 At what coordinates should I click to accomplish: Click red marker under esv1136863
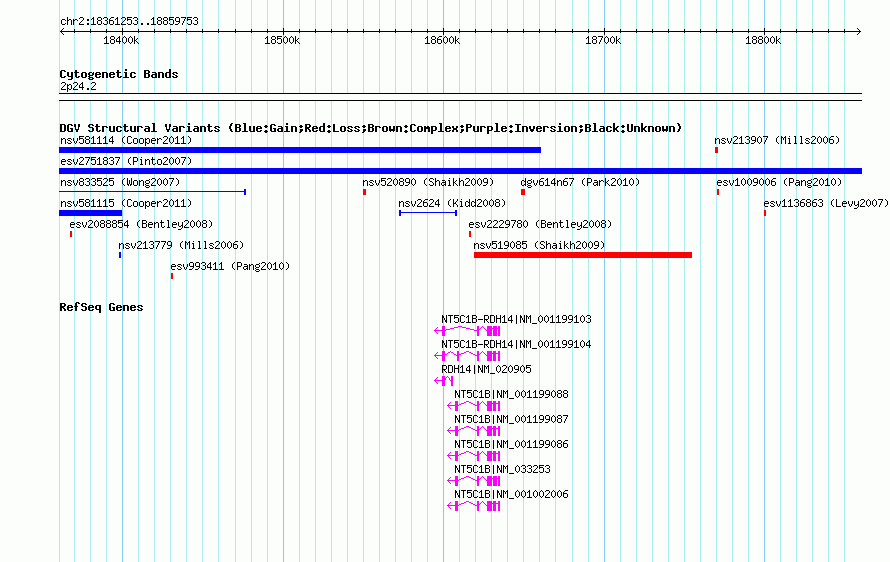[765, 213]
